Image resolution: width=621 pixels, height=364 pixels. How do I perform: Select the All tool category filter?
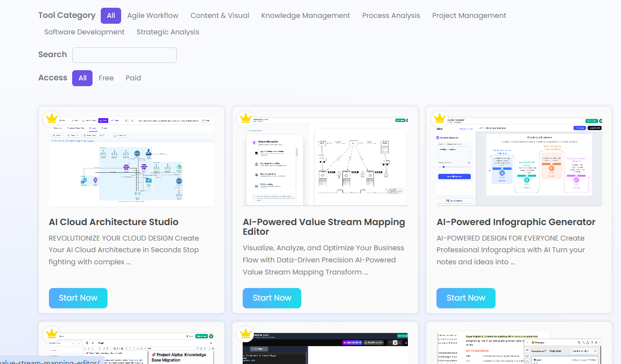click(x=111, y=15)
